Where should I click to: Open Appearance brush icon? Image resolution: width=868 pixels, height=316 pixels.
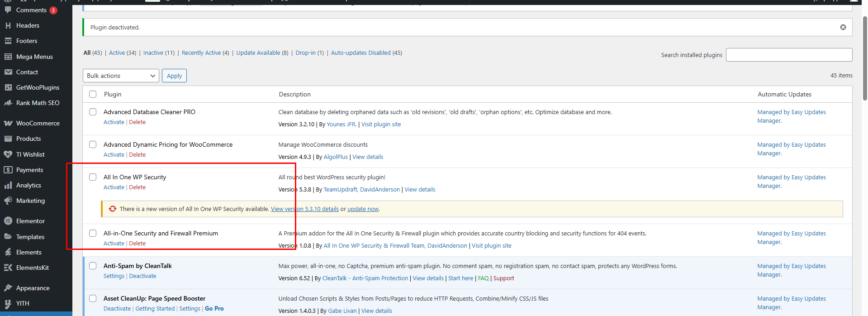[8, 288]
